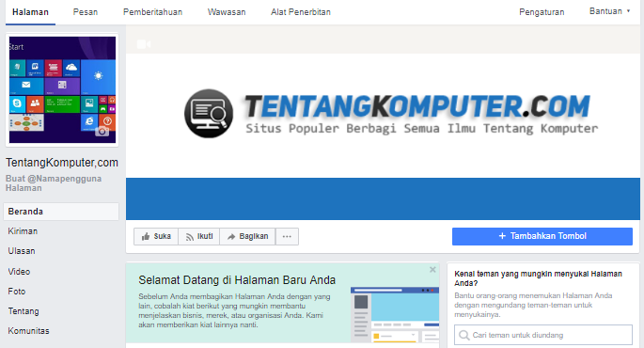Close the Selamat Datang welcome card
Image resolution: width=644 pixels, height=348 pixels.
[432, 270]
